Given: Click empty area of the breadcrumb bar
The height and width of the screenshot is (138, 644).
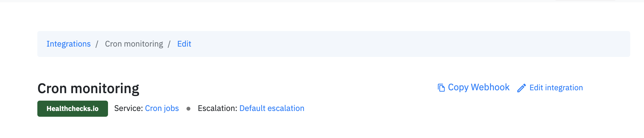Looking at the screenshot, I should click(x=402, y=44).
